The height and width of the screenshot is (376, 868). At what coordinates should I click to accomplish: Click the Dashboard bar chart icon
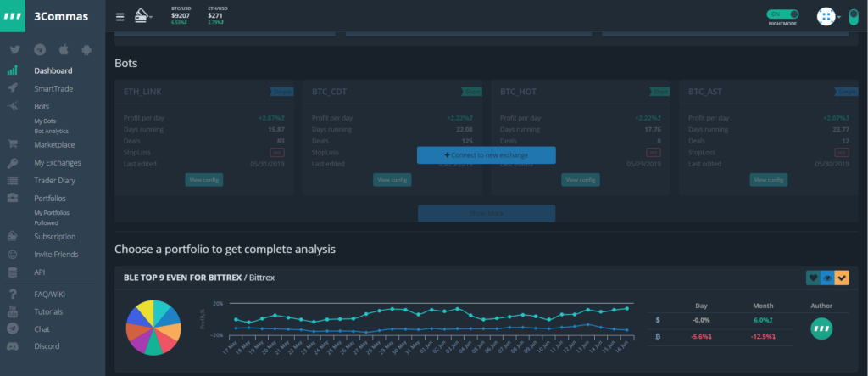(12, 70)
